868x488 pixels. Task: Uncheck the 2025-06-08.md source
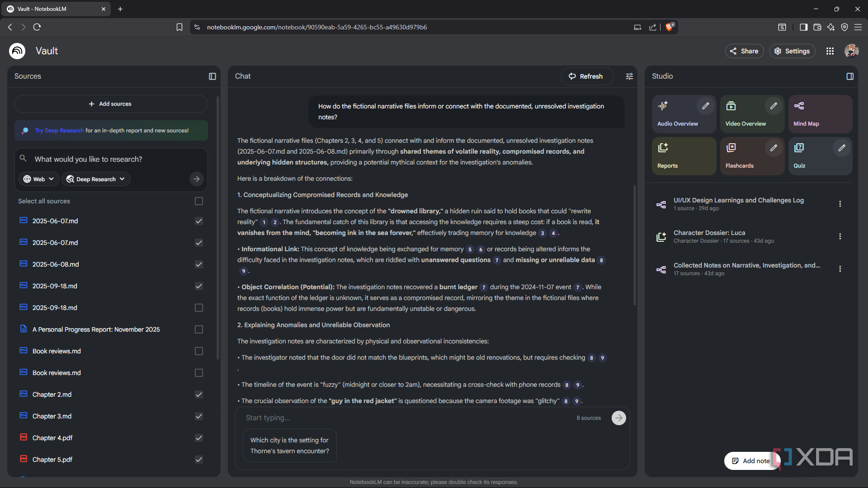199,264
